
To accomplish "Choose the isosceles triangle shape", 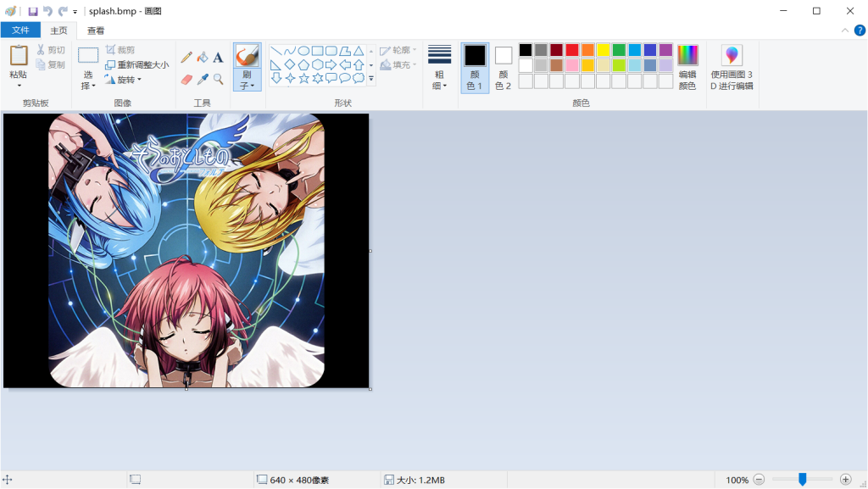I will 359,51.
